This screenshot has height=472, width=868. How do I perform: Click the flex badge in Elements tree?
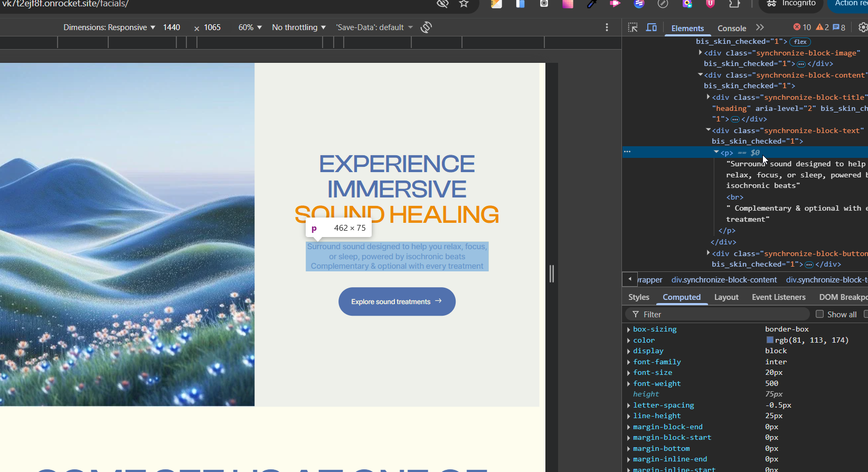[800, 42]
